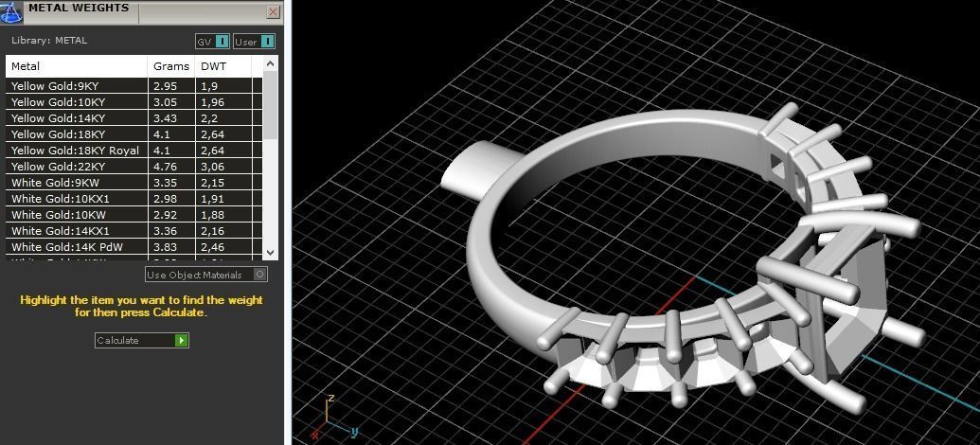980x445 pixels.
Task: Click the Library: METAL label
Action: coord(49,41)
